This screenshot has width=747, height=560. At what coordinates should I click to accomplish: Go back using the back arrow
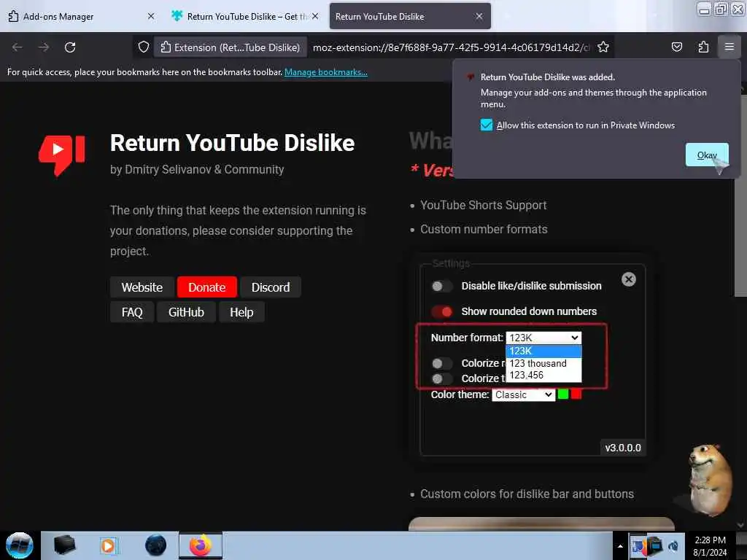[18, 47]
